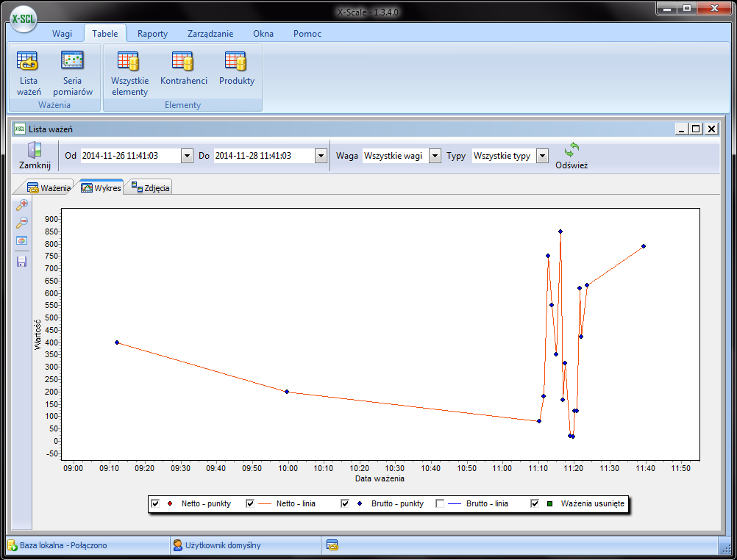
Task: Switch to the Zdjęcia tab
Action: click(151, 188)
